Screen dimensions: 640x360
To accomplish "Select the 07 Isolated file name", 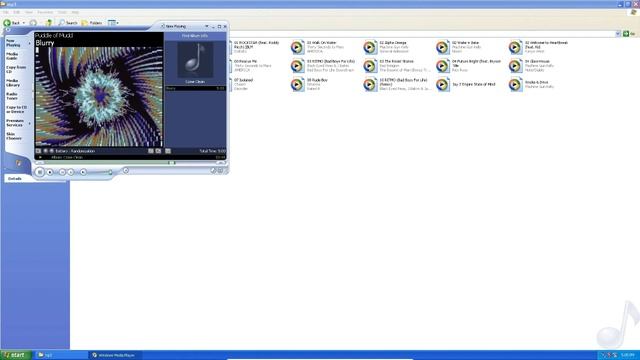I will (243, 80).
